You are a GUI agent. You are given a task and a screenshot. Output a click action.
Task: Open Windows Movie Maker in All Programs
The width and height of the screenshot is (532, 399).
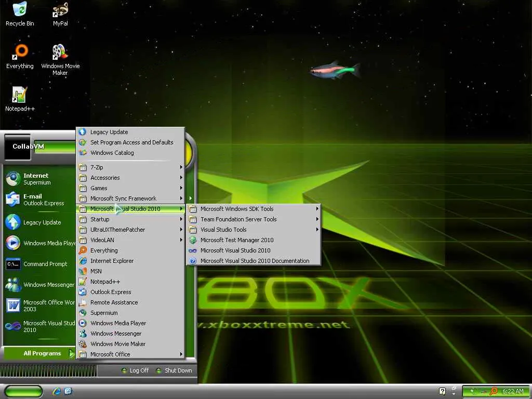tap(130, 344)
